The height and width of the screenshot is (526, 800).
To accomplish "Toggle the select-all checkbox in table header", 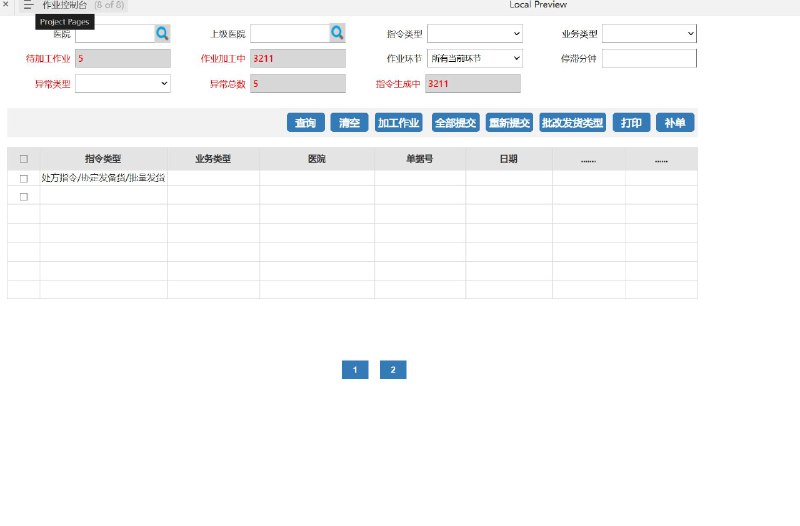I will pyautogui.click(x=23, y=159).
